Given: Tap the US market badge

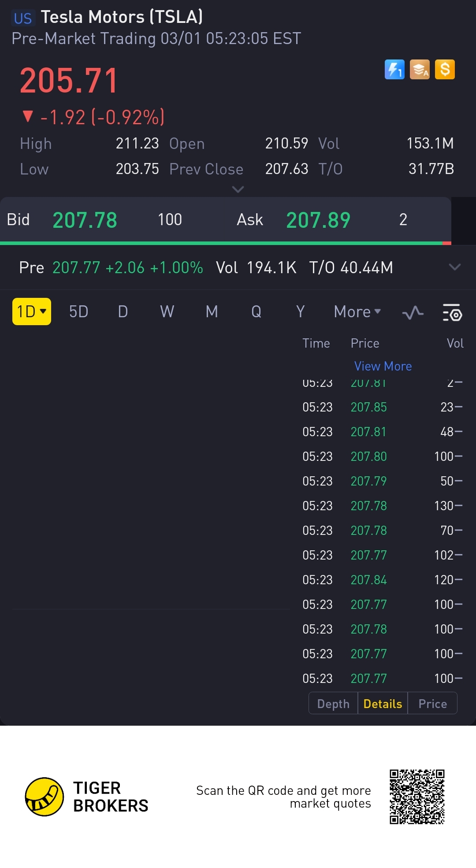Looking at the screenshot, I should [23, 19].
